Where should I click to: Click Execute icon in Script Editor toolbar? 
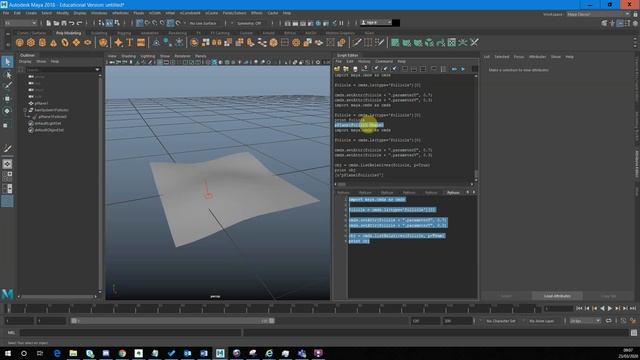tap(463, 69)
